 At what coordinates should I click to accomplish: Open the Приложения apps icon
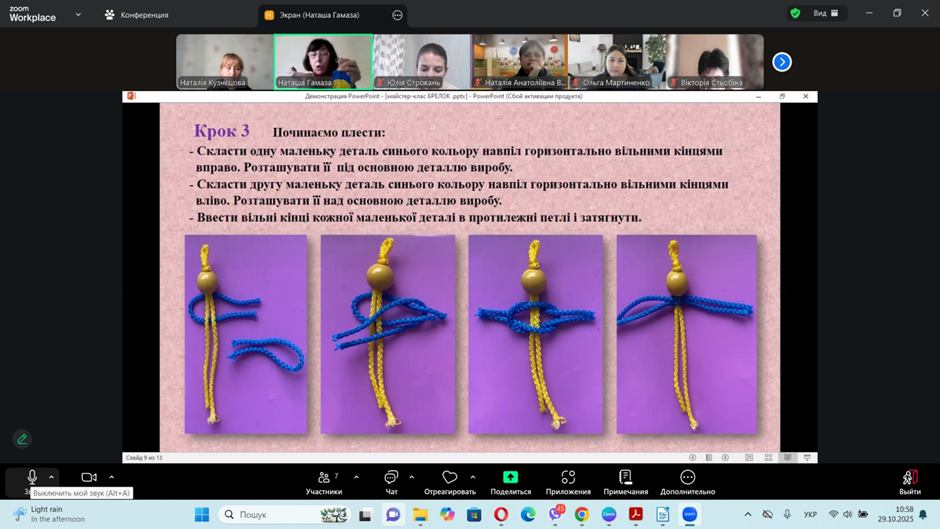click(x=568, y=481)
